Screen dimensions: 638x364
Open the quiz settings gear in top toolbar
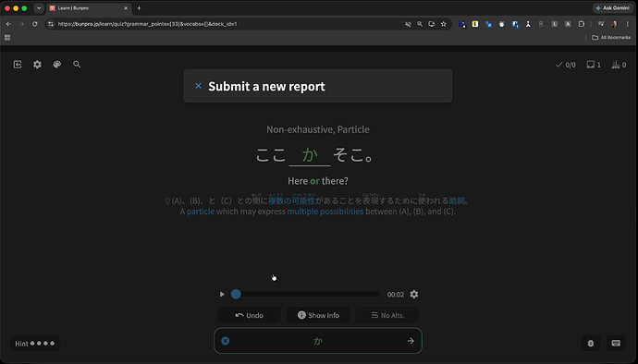(37, 65)
